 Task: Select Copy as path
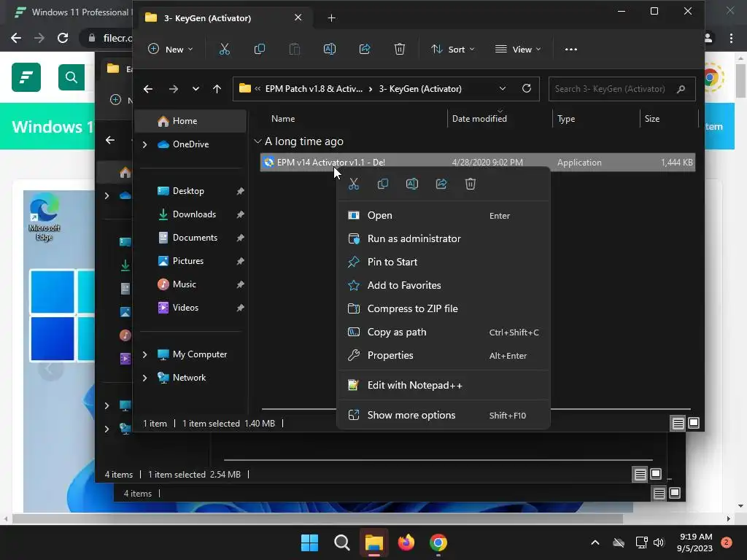point(443,332)
